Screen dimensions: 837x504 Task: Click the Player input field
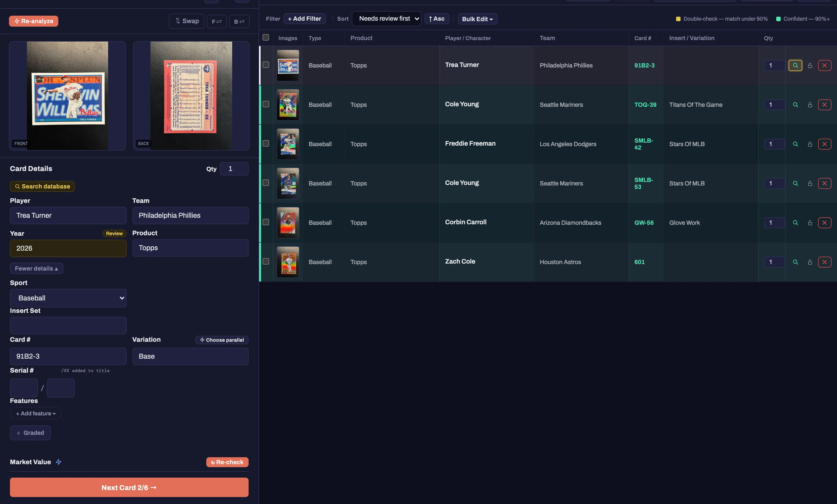68,216
